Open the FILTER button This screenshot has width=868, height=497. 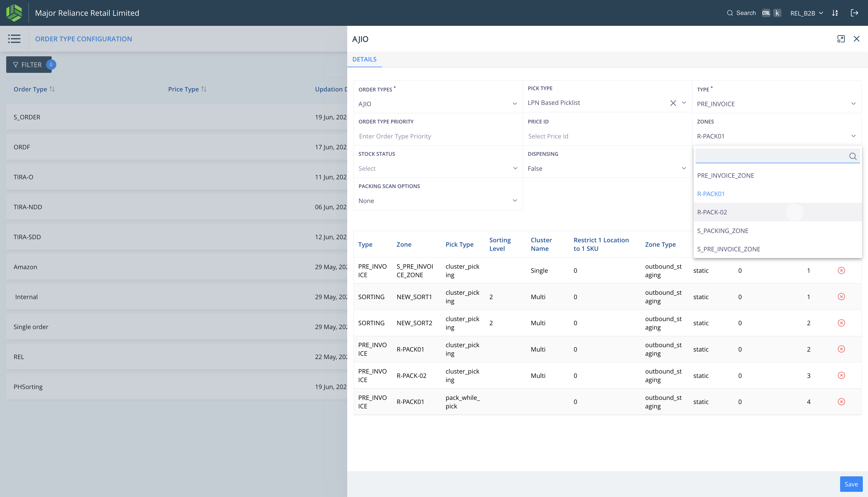29,65
